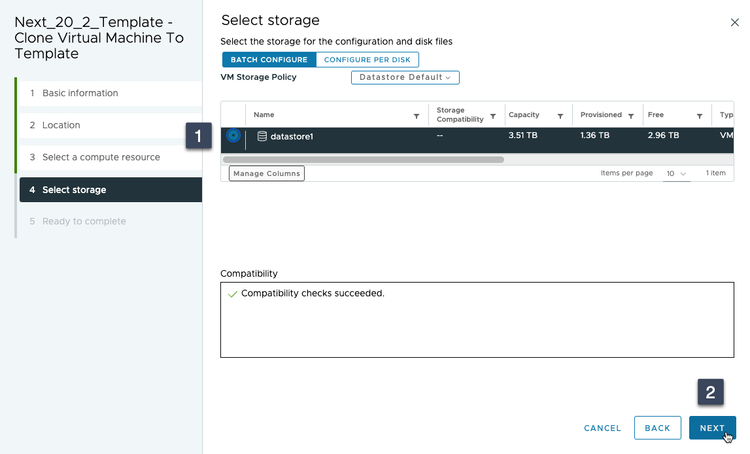Open the Name column filter

tap(416, 116)
